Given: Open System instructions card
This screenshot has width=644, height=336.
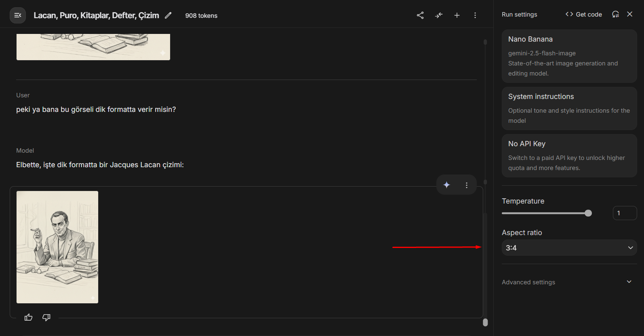Looking at the screenshot, I should [x=569, y=108].
